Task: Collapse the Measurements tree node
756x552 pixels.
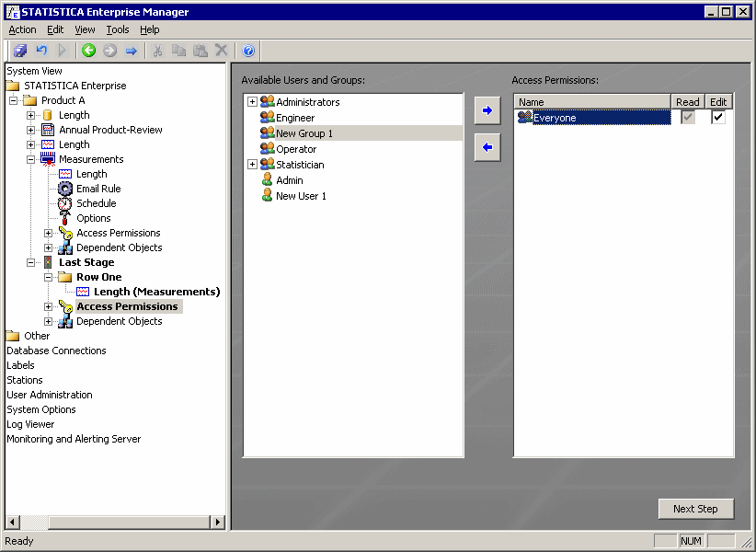Action: [31, 159]
